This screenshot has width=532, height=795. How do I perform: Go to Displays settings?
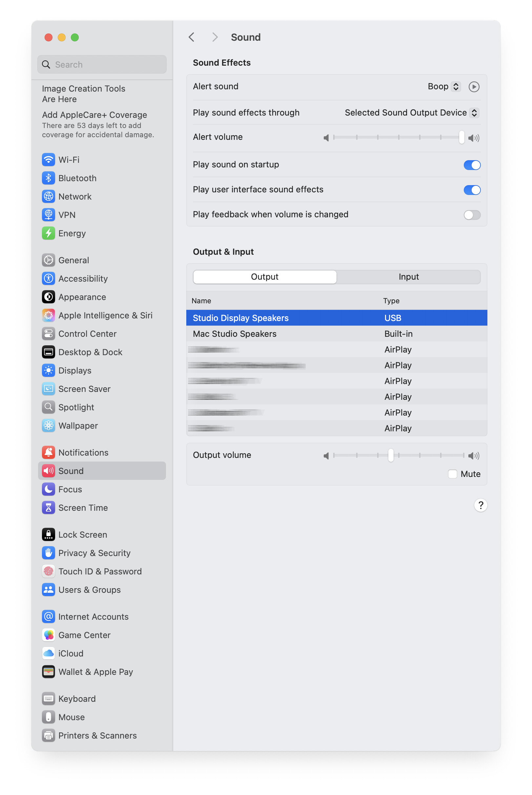point(102,370)
